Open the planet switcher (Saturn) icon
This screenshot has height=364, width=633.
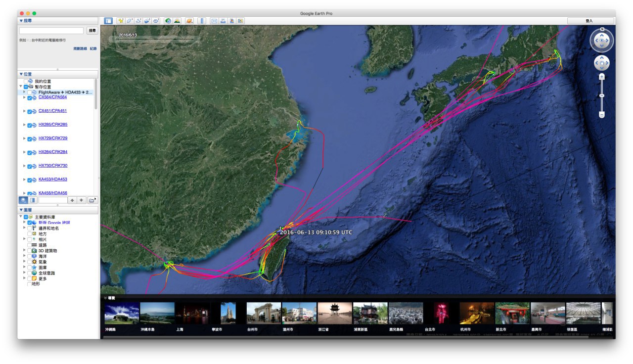tap(189, 21)
